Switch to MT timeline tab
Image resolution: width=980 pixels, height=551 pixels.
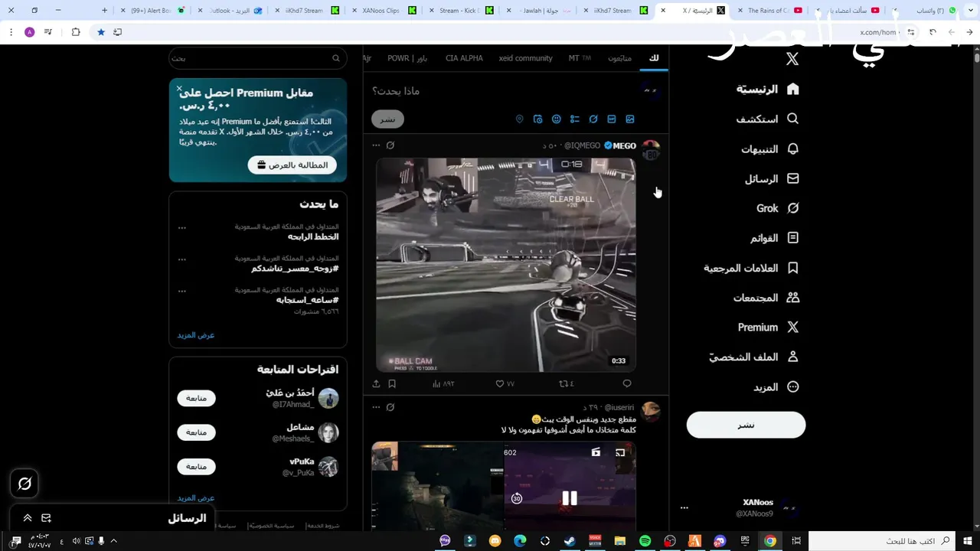580,58
